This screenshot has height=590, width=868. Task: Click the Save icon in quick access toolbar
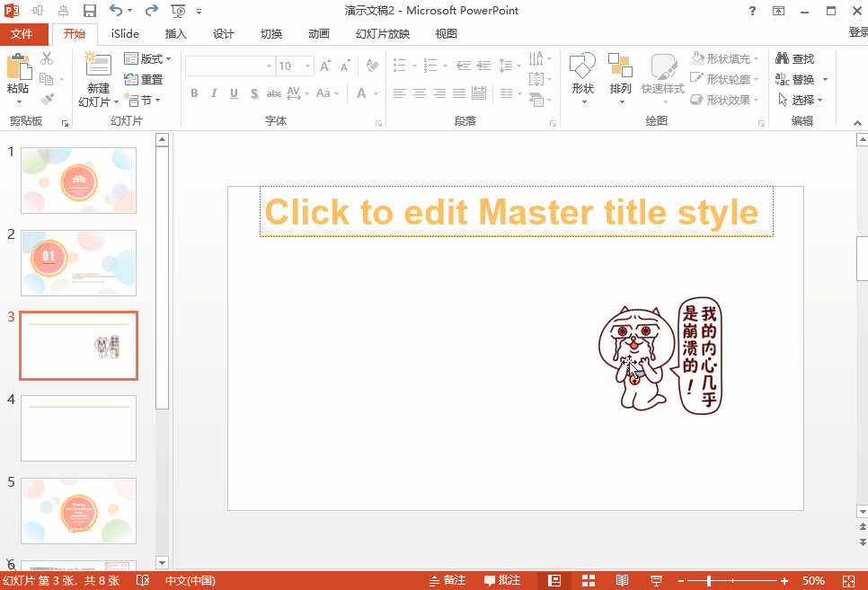(89, 11)
